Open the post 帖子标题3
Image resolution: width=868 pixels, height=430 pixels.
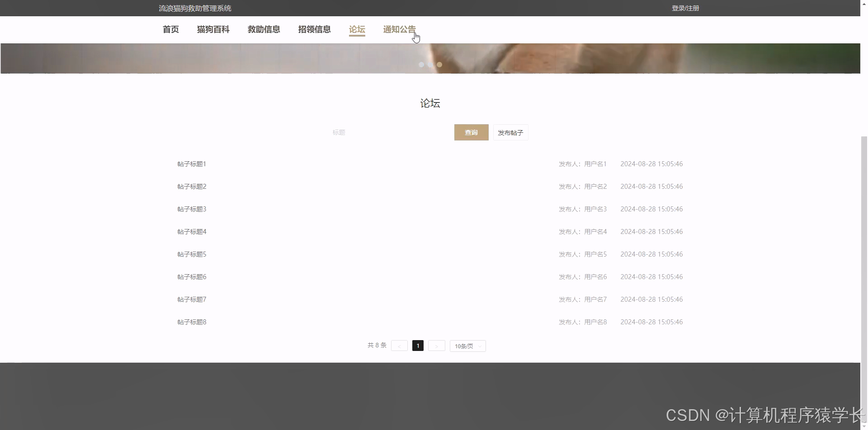(x=191, y=209)
